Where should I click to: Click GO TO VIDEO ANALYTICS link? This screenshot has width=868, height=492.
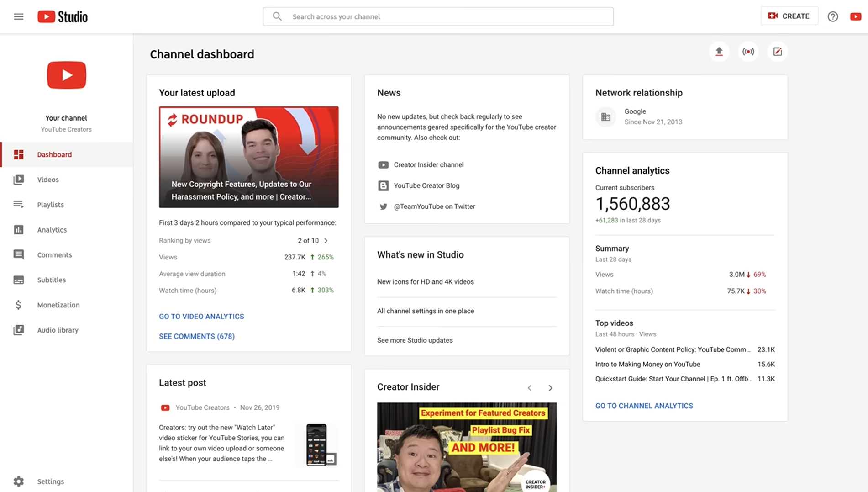(x=201, y=316)
